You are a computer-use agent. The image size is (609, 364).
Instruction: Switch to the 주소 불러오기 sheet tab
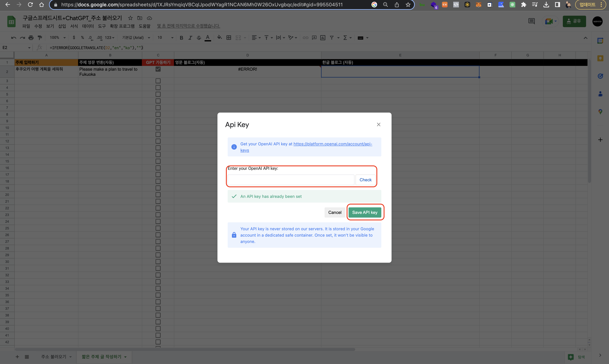click(53, 357)
